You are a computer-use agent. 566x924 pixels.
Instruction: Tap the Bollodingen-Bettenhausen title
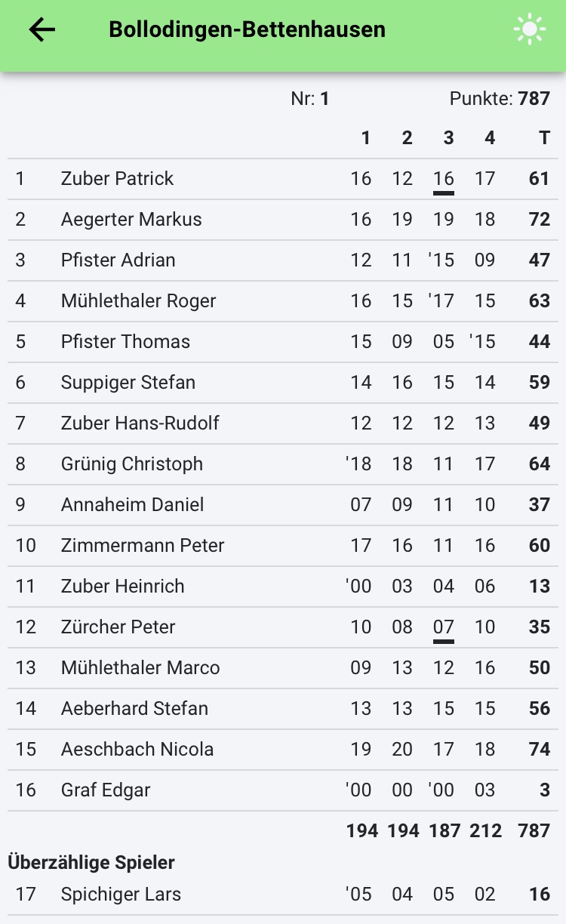pyautogui.click(x=247, y=29)
